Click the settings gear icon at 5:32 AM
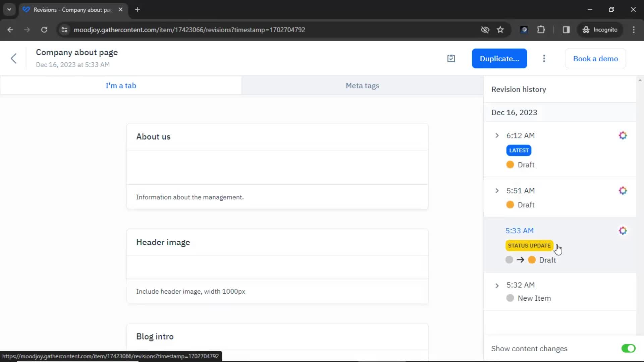The height and width of the screenshot is (362, 644). pos(622,285)
